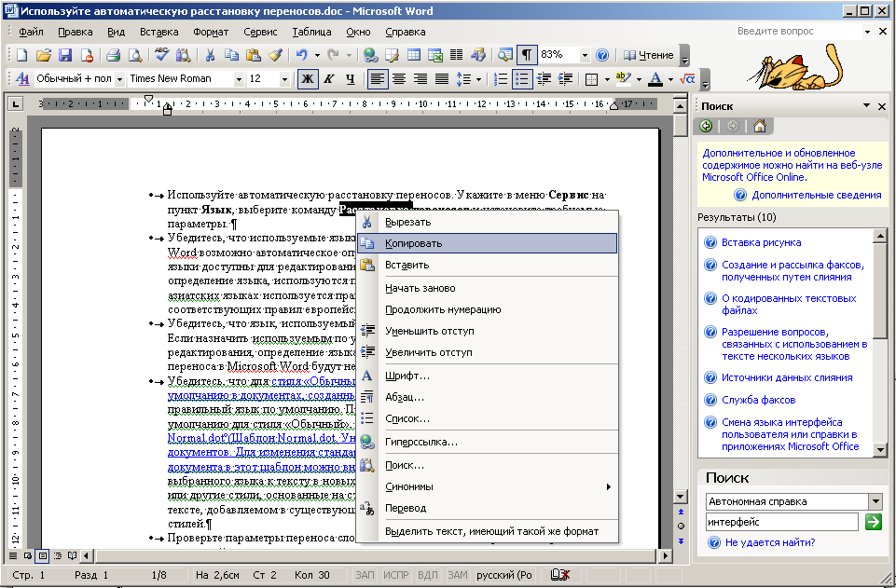Choose Вырезать in the context menu

coord(487,222)
